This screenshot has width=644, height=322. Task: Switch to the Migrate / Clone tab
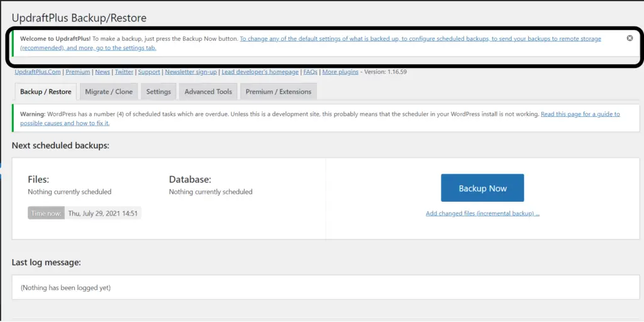[x=109, y=92]
